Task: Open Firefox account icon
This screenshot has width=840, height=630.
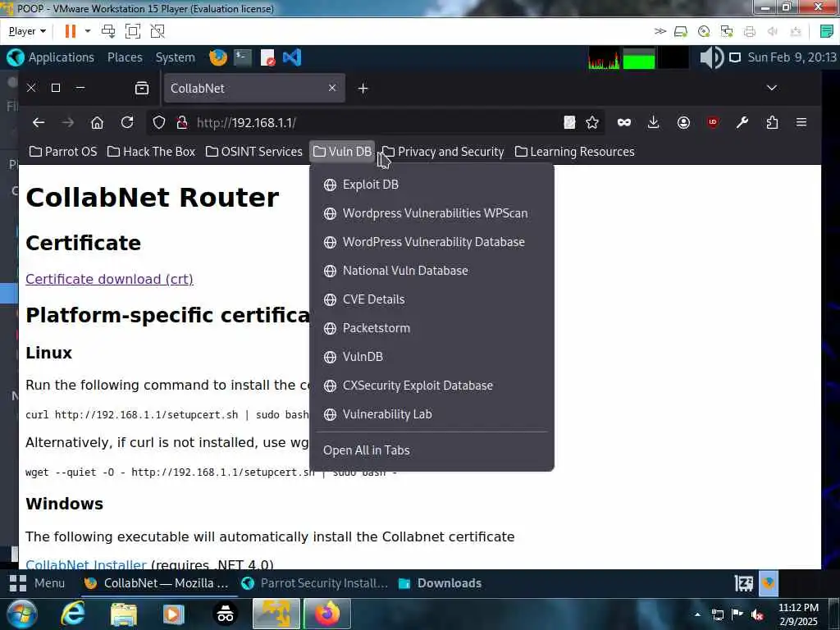Action: [683, 123]
